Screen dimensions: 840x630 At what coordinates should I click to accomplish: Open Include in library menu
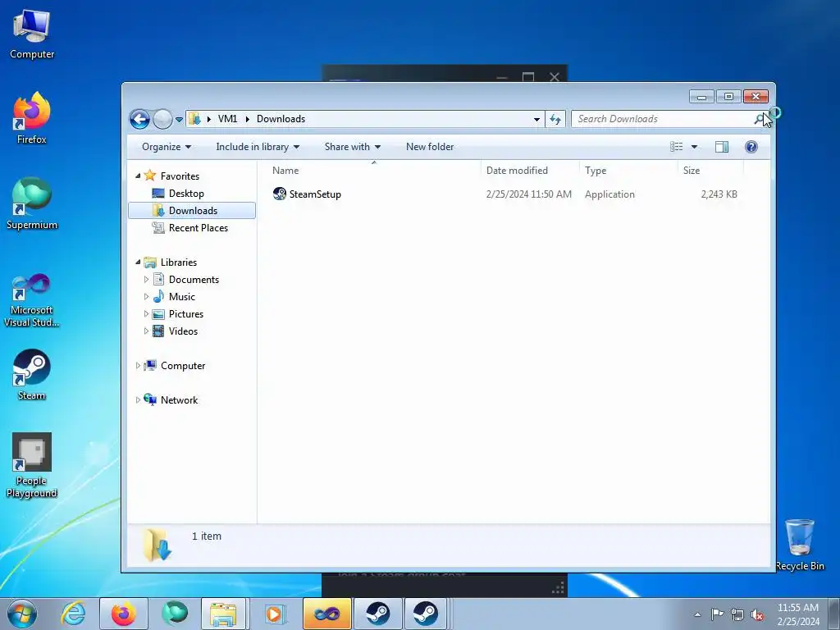pos(258,147)
